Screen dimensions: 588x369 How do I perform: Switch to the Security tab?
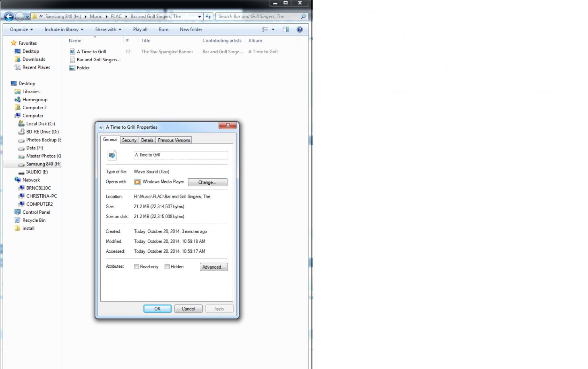pos(129,140)
